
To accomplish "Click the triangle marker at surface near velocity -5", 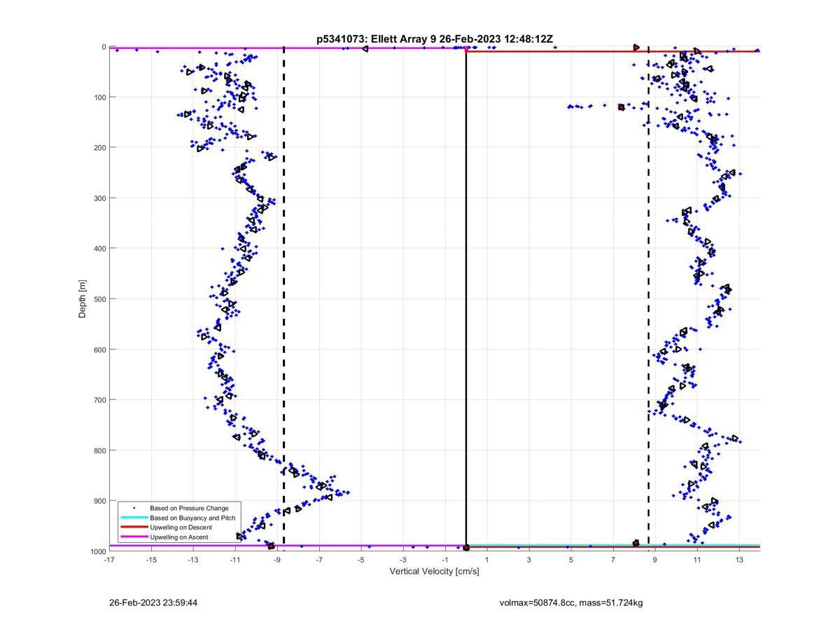I will pos(365,48).
